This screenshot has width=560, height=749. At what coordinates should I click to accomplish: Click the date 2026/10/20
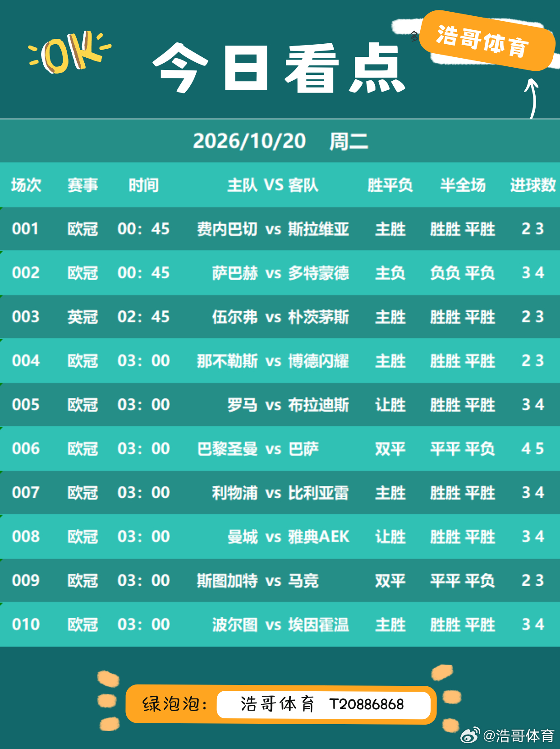pyautogui.click(x=249, y=141)
